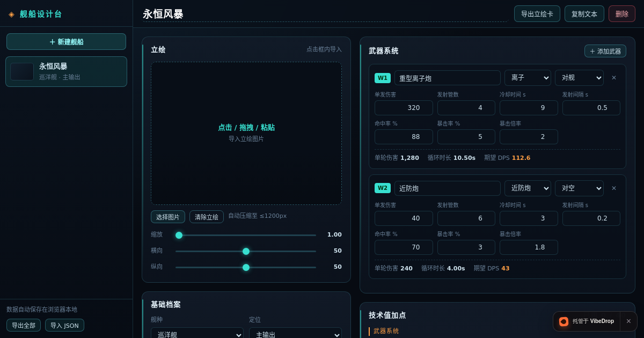Create a new ship with 新建舰船
Image resolution: width=644 pixels, height=338 pixels.
(66, 42)
